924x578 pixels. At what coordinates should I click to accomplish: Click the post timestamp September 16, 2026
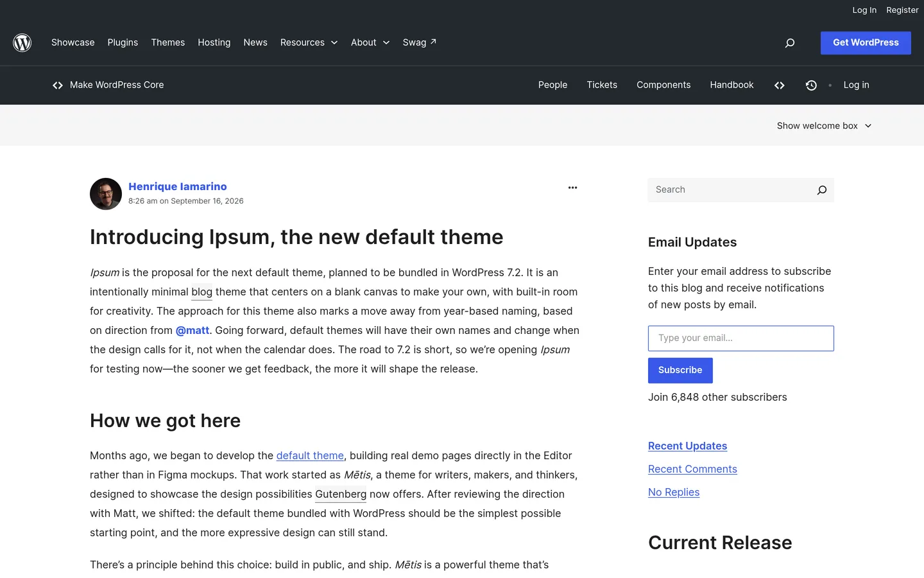tap(186, 201)
